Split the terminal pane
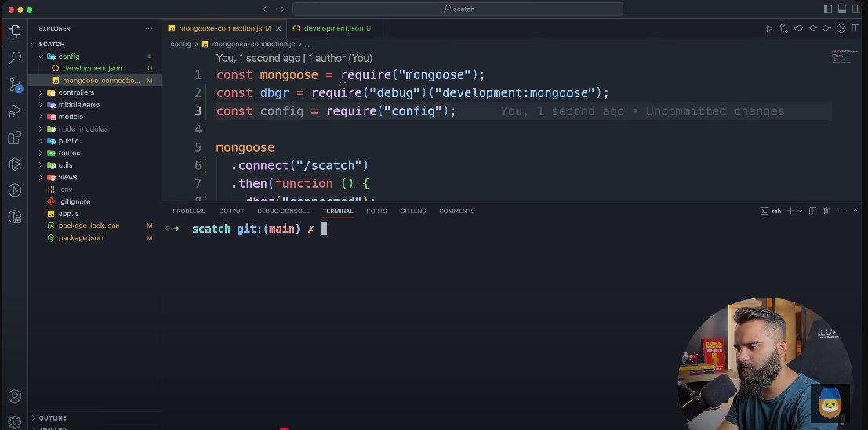 click(x=812, y=211)
